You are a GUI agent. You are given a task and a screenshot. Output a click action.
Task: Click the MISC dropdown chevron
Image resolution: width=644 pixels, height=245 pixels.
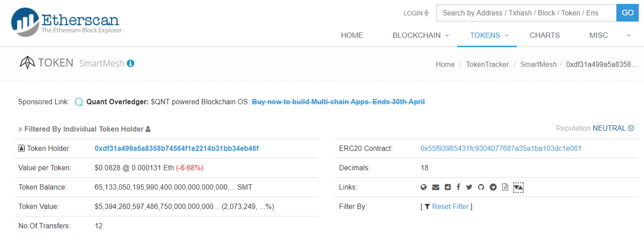pyautogui.click(x=628, y=35)
